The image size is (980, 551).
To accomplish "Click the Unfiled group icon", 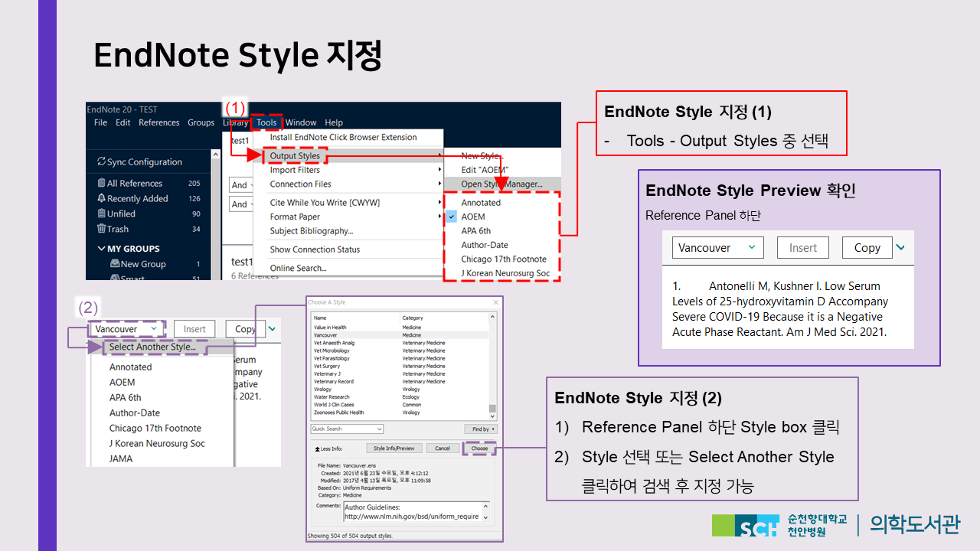I will pos(101,214).
